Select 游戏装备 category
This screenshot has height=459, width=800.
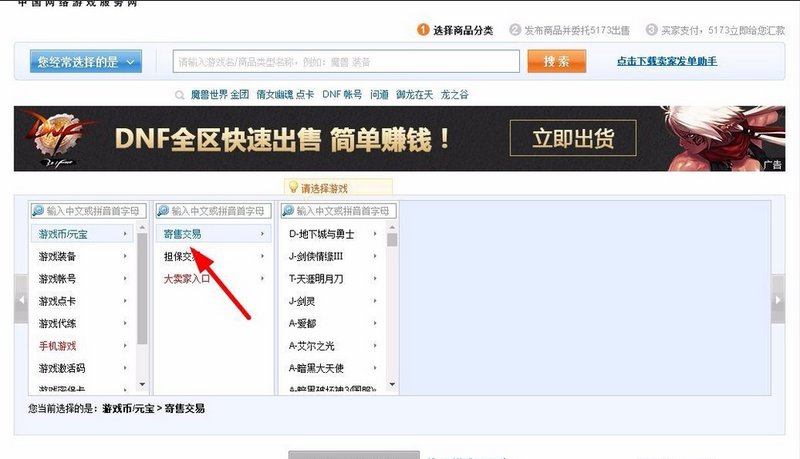click(82, 257)
